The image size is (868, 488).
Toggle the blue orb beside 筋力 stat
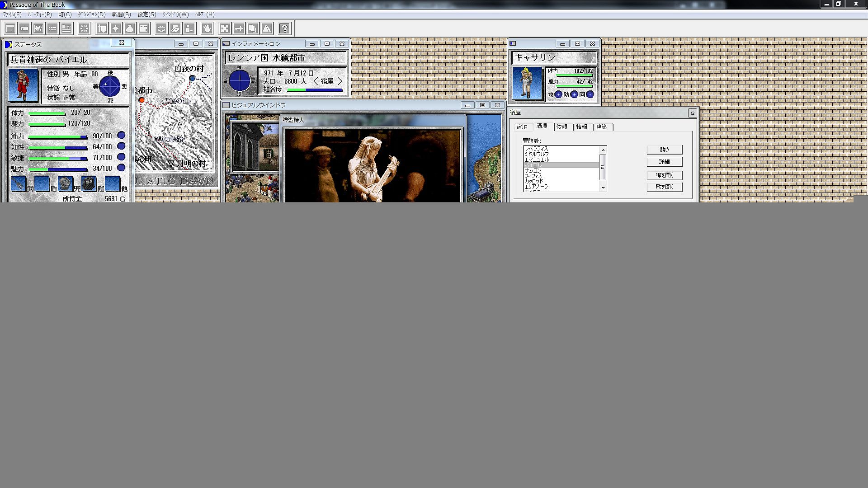(121, 135)
